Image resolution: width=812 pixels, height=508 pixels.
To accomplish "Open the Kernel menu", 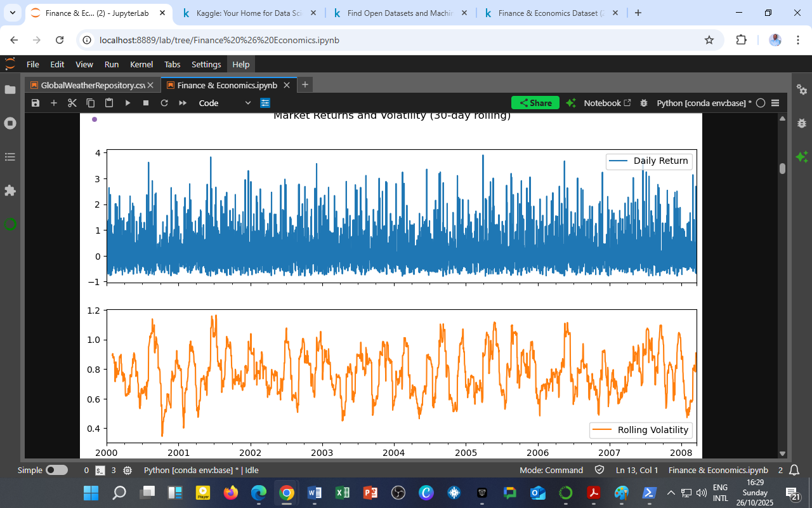I will (141, 64).
